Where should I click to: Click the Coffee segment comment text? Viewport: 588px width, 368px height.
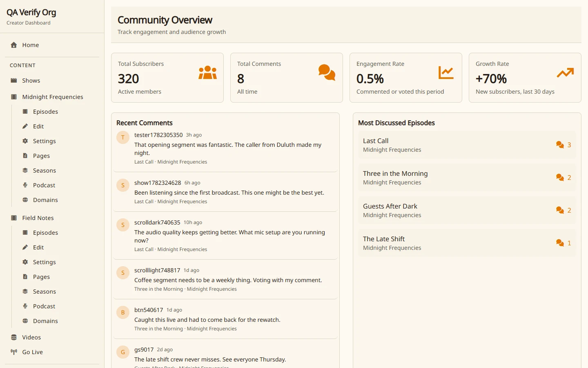(228, 280)
